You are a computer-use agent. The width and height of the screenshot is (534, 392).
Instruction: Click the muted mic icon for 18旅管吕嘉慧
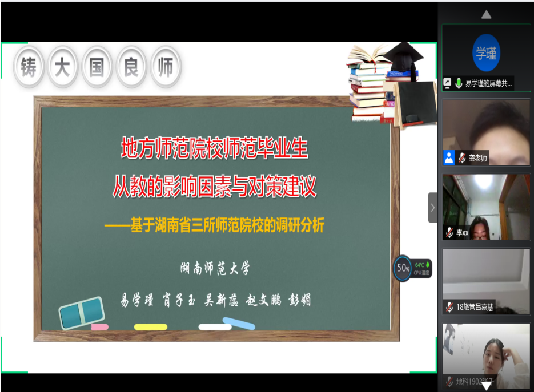point(450,307)
